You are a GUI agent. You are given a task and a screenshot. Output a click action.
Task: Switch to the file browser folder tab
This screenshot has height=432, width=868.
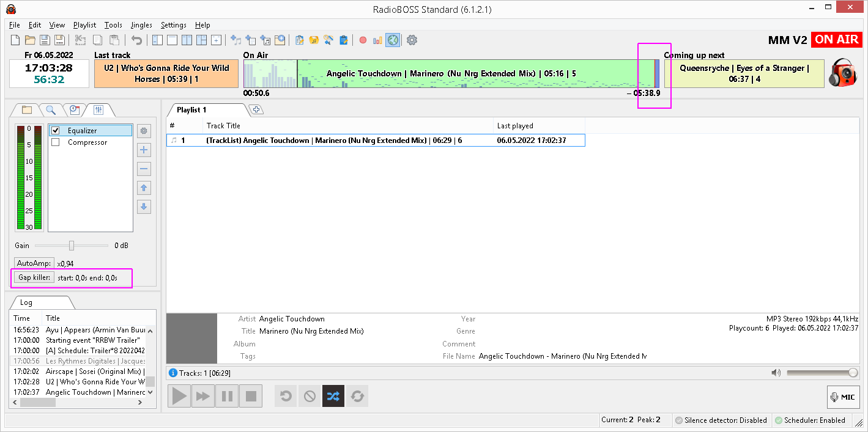point(27,110)
